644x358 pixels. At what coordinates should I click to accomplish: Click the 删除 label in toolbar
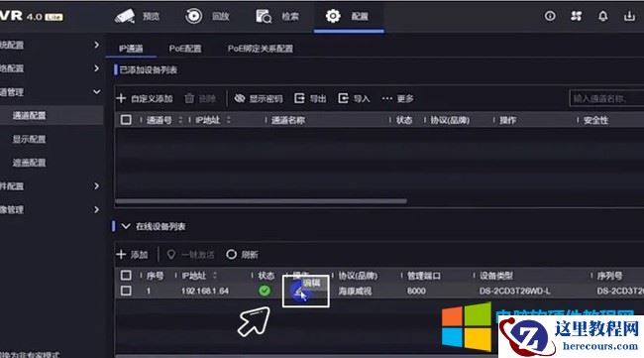(x=207, y=98)
